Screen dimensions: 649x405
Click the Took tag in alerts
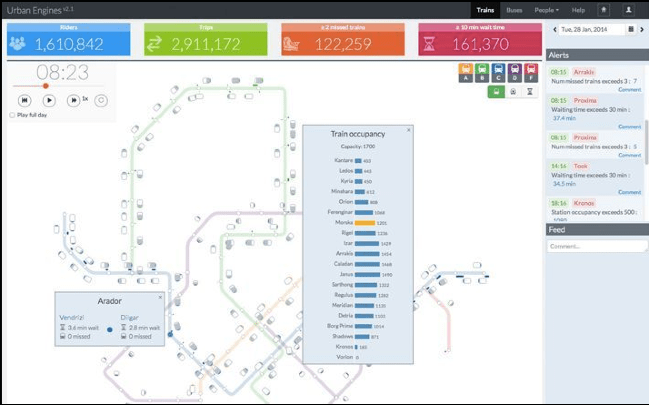580,166
